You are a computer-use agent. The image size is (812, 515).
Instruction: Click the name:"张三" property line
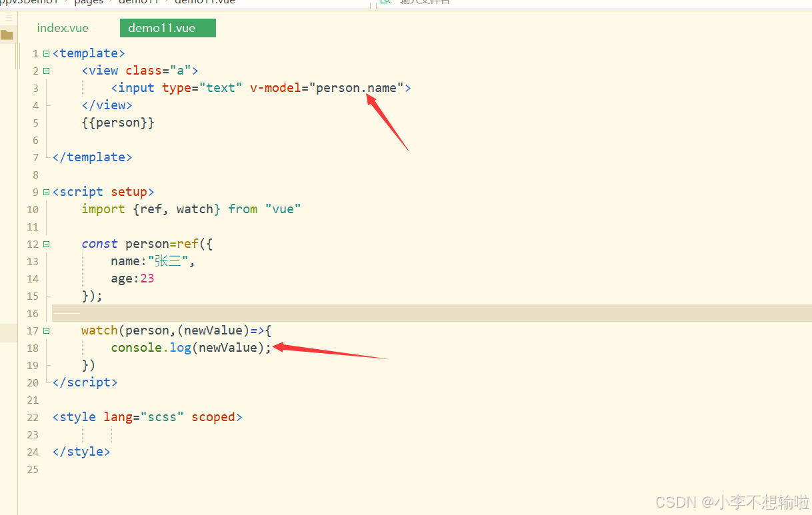(153, 261)
